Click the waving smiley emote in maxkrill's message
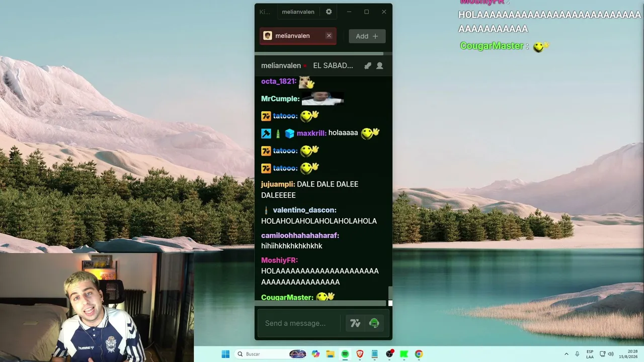This screenshot has width=644, height=362. pyautogui.click(x=370, y=133)
